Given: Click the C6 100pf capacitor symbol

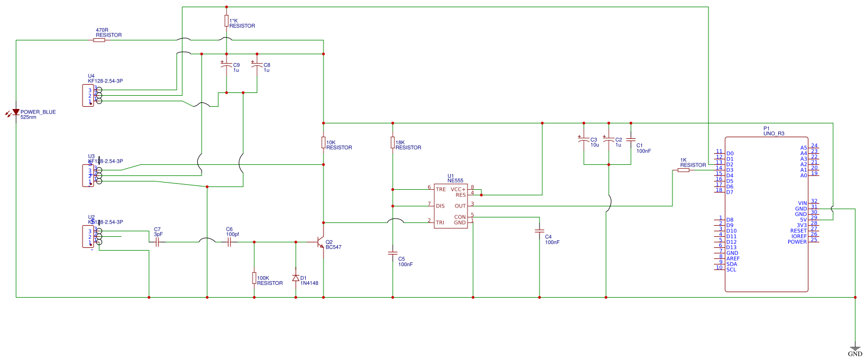Looking at the screenshot, I should tap(229, 242).
